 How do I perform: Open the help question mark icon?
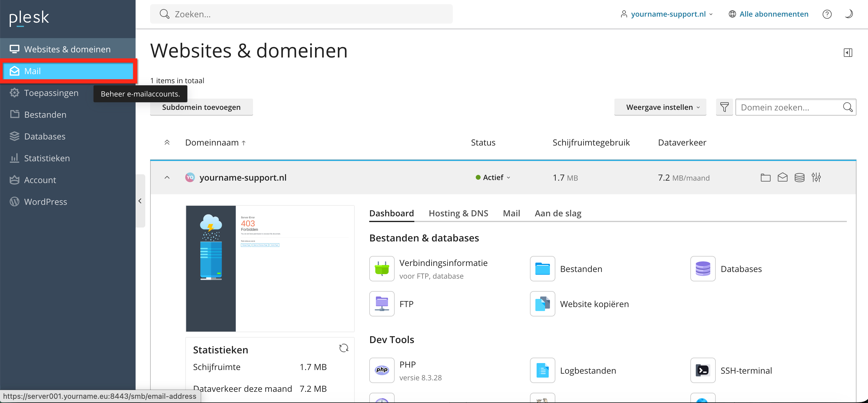[827, 14]
